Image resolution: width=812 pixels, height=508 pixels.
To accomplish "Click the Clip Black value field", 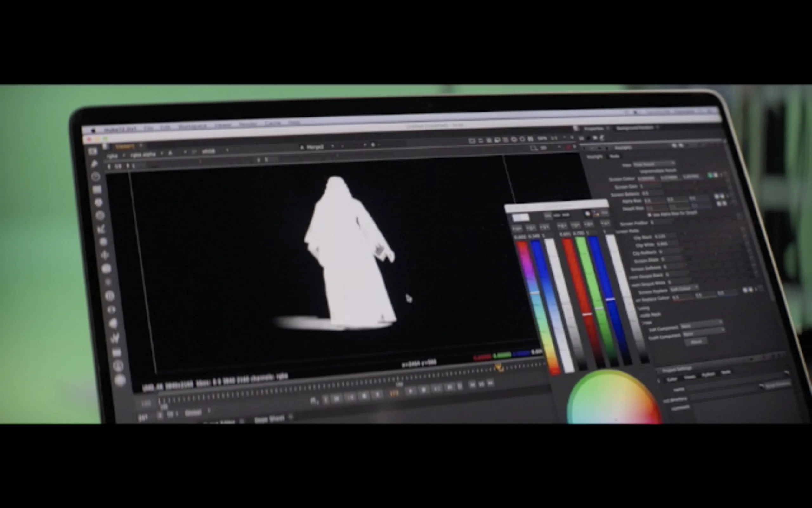I will tap(665, 237).
